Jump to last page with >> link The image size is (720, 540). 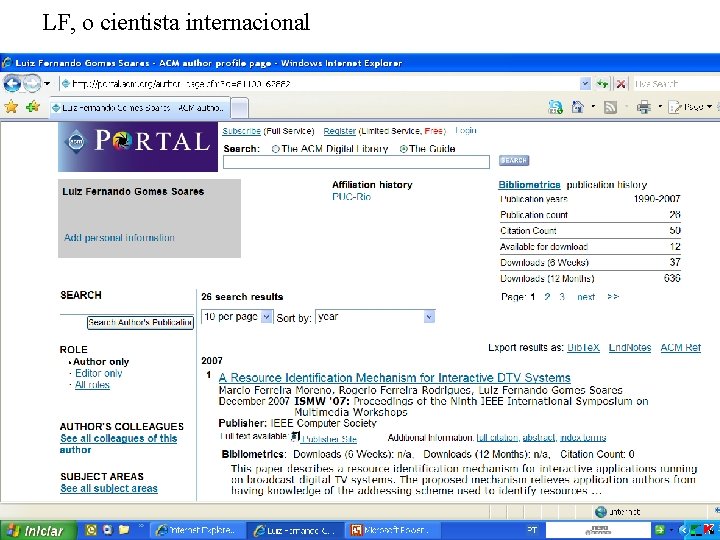click(x=613, y=297)
